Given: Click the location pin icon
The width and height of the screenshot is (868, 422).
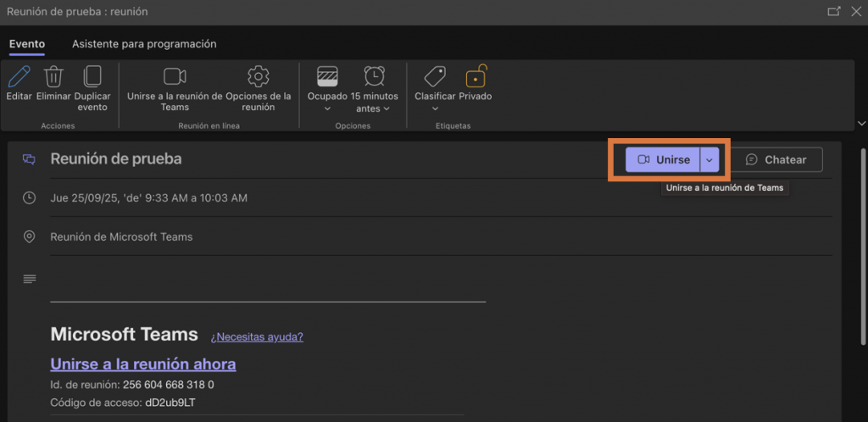Looking at the screenshot, I should point(30,236).
